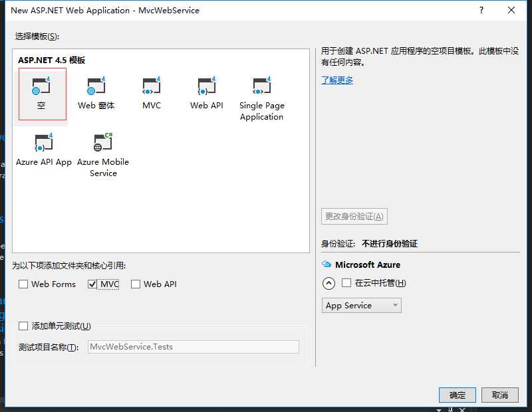The height and width of the screenshot is (412, 532).
Task: Open the dialog help question mark
Action: click(481, 10)
